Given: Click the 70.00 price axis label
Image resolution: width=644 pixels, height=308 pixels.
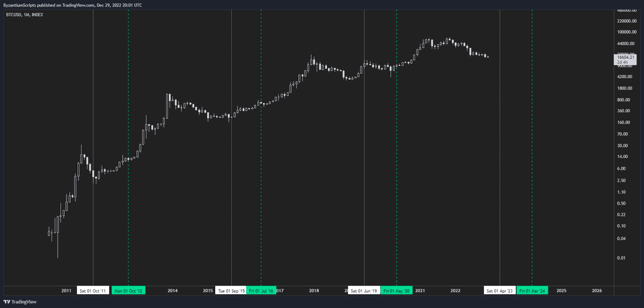Looking at the screenshot, I should tap(623, 134).
